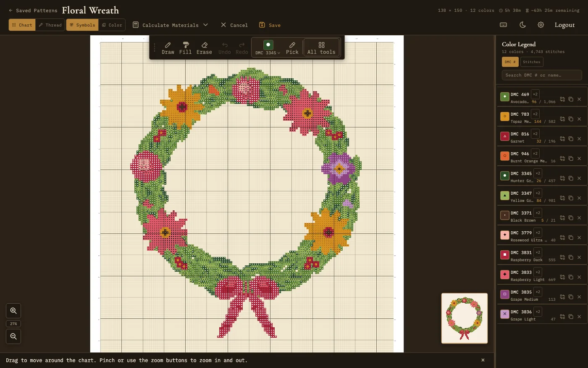
Task: Save the pattern
Action: click(x=270, y=25)
